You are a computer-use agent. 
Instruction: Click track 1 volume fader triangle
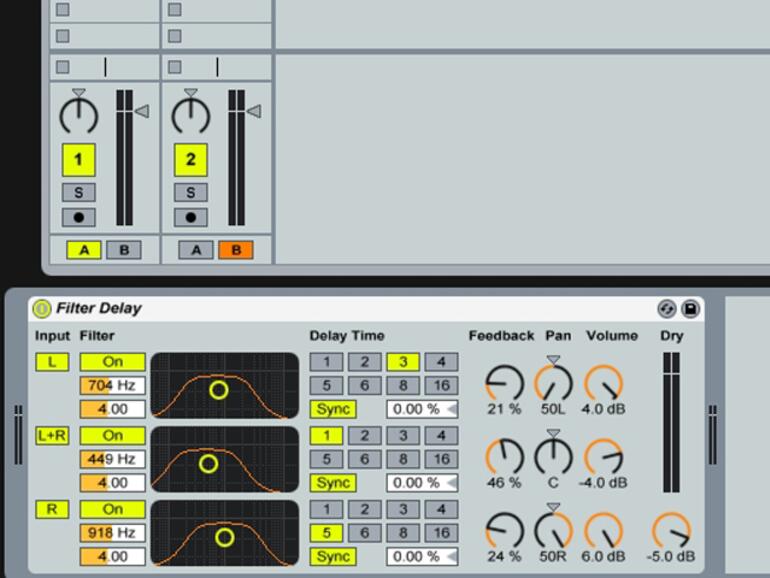click(142, 111)
